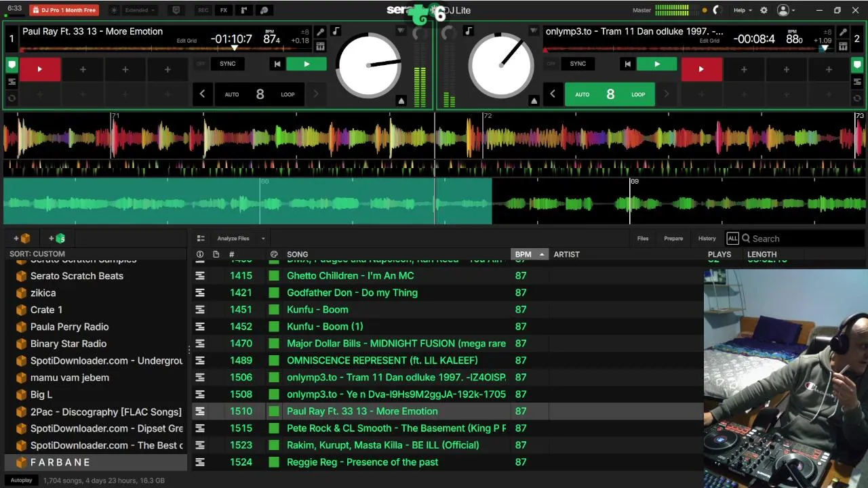
Task: Select saved loops pad mode on deck 2
Action: (x=856, y=82)
